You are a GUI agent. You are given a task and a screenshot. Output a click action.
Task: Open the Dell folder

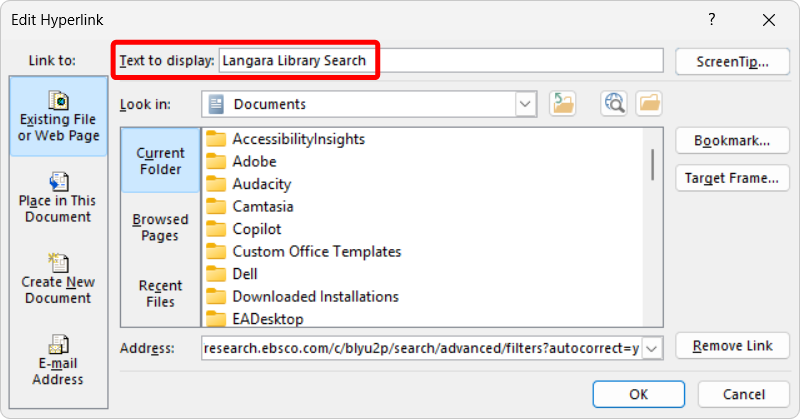(245, 274)
